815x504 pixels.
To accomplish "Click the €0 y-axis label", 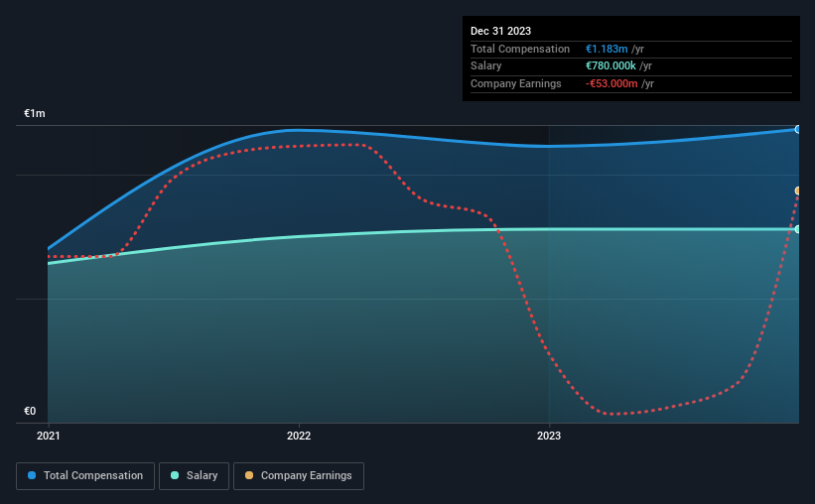I will pos(30,411).
